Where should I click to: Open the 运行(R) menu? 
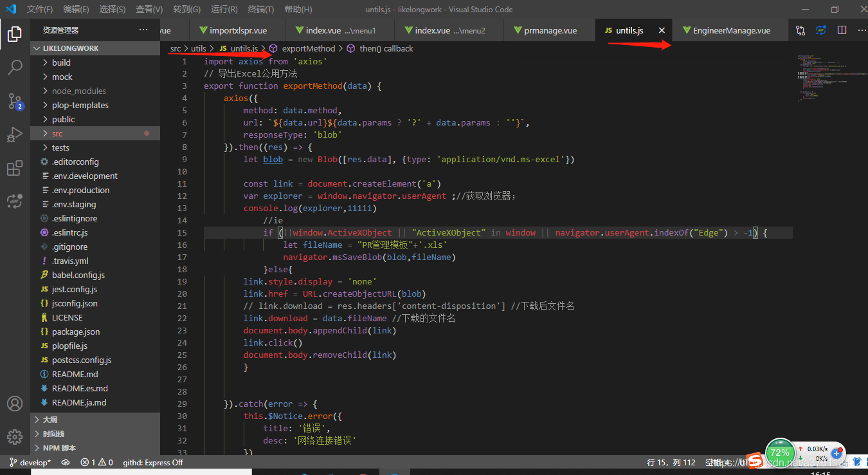pos(224,9)
